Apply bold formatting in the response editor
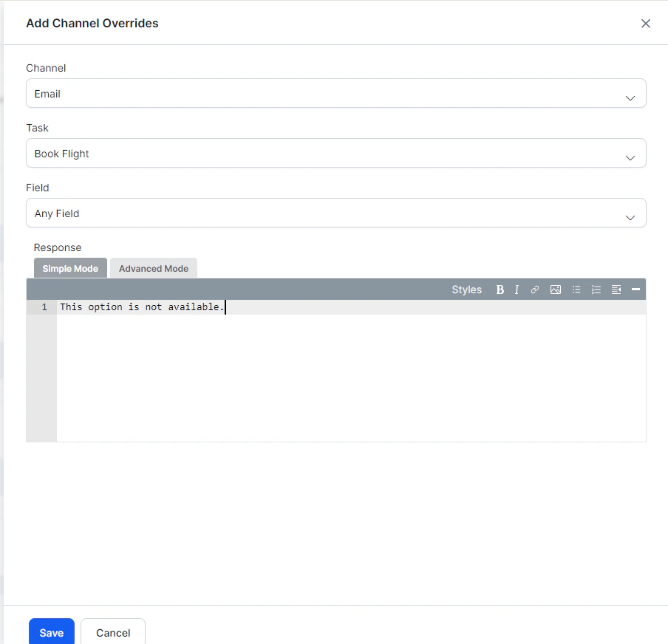The image size is (668, 644). (500, 290)
